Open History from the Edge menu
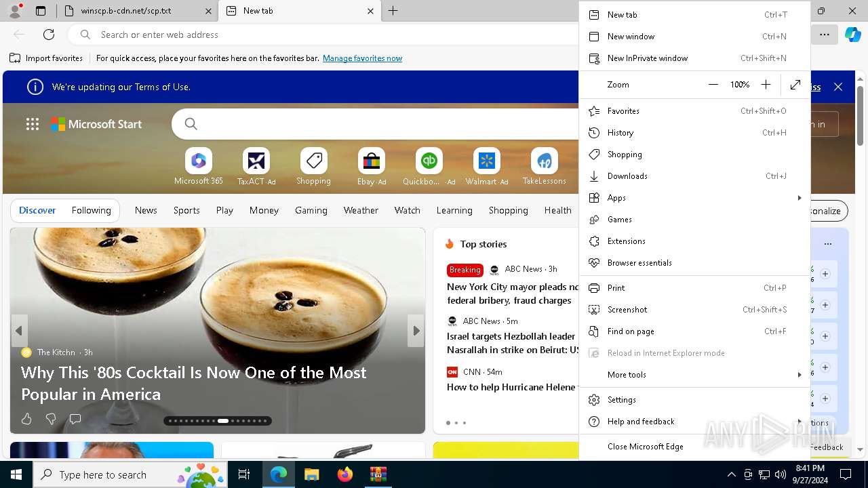The height and width of the screenshot is (488, 868). (x=694, y=133)
